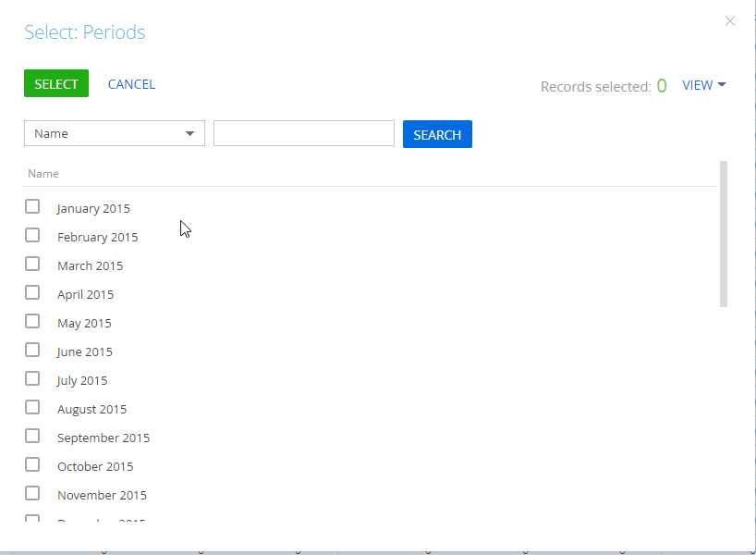Tick the February 2015 checkbox
Screen dimensions: 756x555
(x=32, y=236)
